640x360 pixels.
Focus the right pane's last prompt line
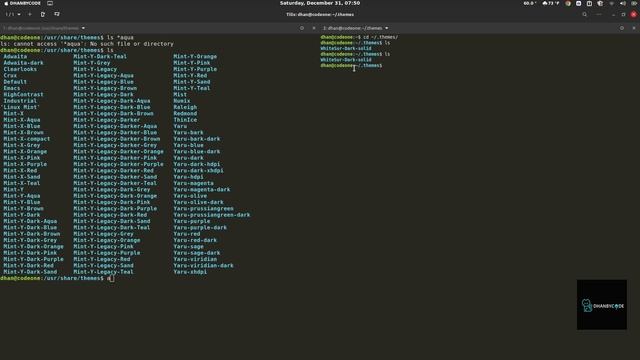click(x=351, y=65)
